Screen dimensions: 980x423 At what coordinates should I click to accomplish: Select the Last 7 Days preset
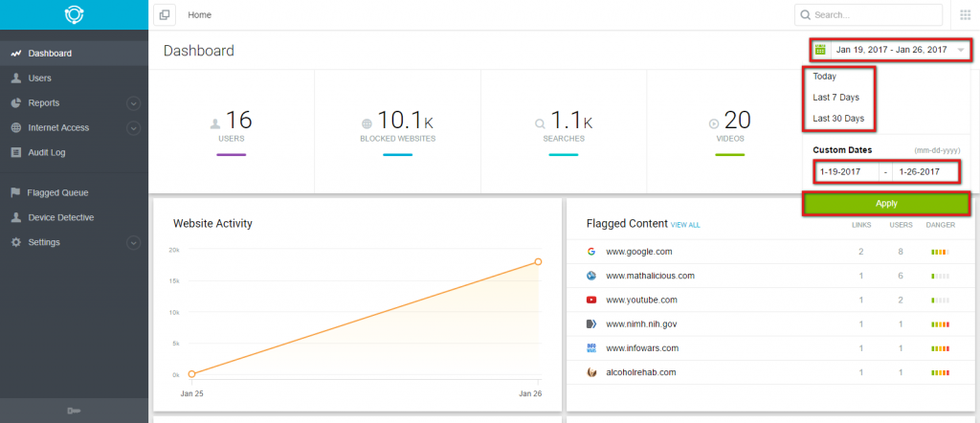coord(835,98)
